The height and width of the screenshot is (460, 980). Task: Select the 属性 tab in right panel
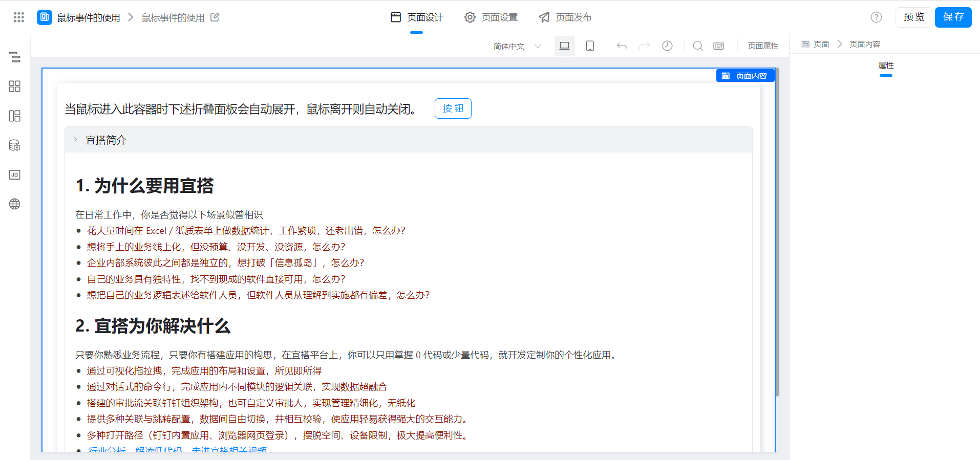tap(886, 65)
